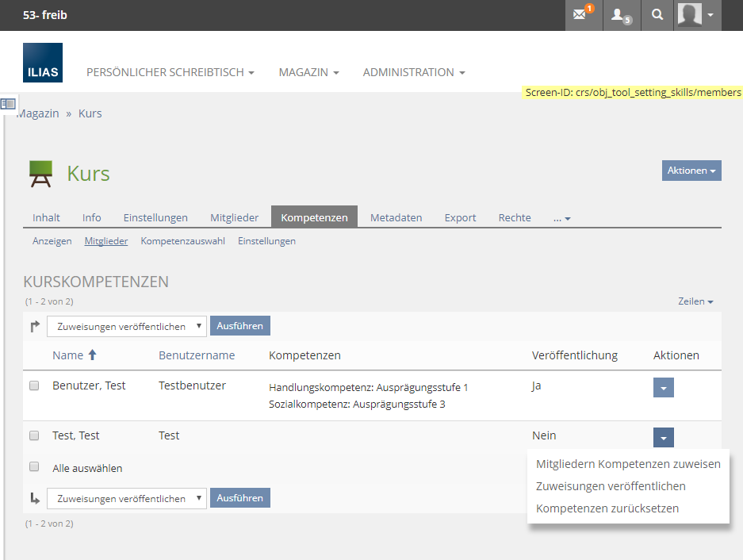Expand the Aktionen dropdown button beside Kurs

click(x=691, y=171)
